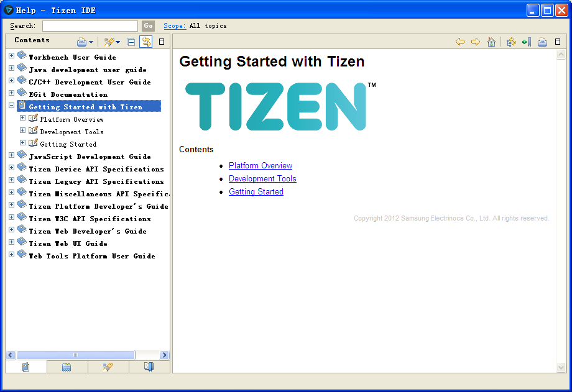Click the horizontal scrollbar left arrow

click(x=11, y=355)
